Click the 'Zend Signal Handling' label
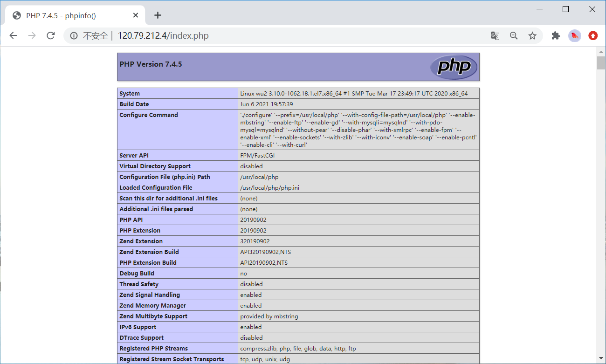The image size is (606, 364). coord(150,295)
